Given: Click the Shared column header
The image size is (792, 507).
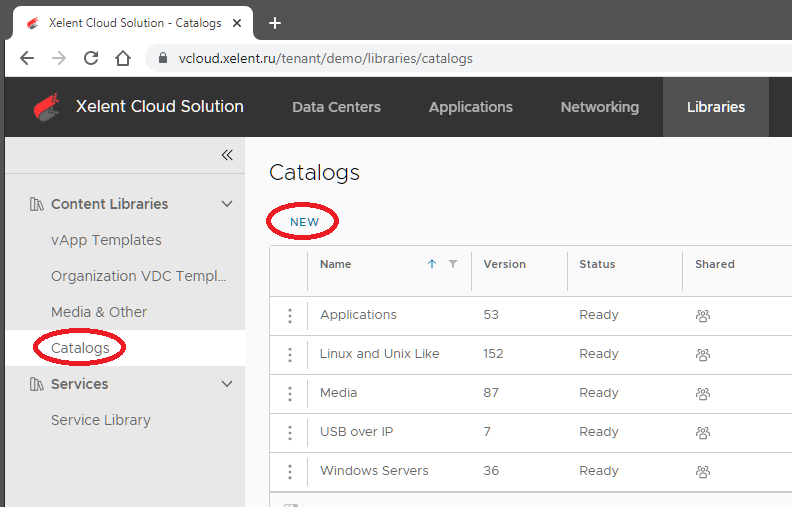Looking at the screenshot, I should point(715,264).
